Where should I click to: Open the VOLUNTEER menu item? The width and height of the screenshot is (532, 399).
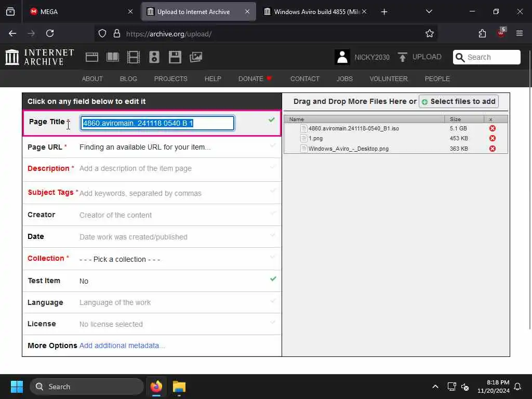(x=389, y=79)
